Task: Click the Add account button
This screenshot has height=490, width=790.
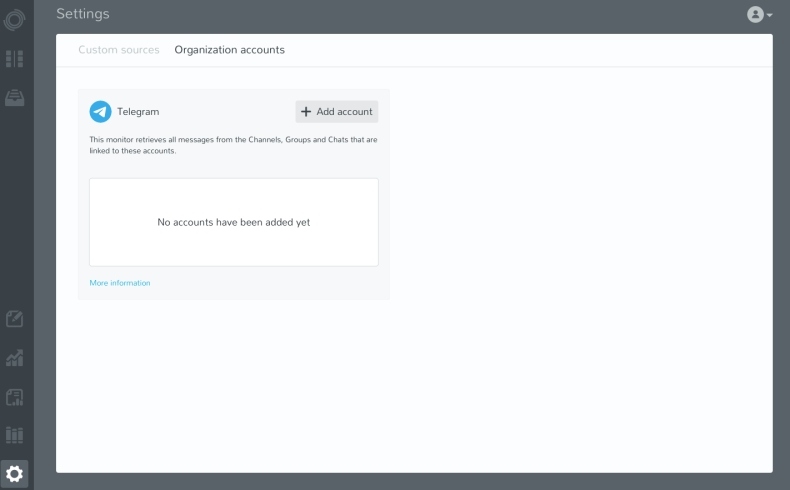Action: 336,111
